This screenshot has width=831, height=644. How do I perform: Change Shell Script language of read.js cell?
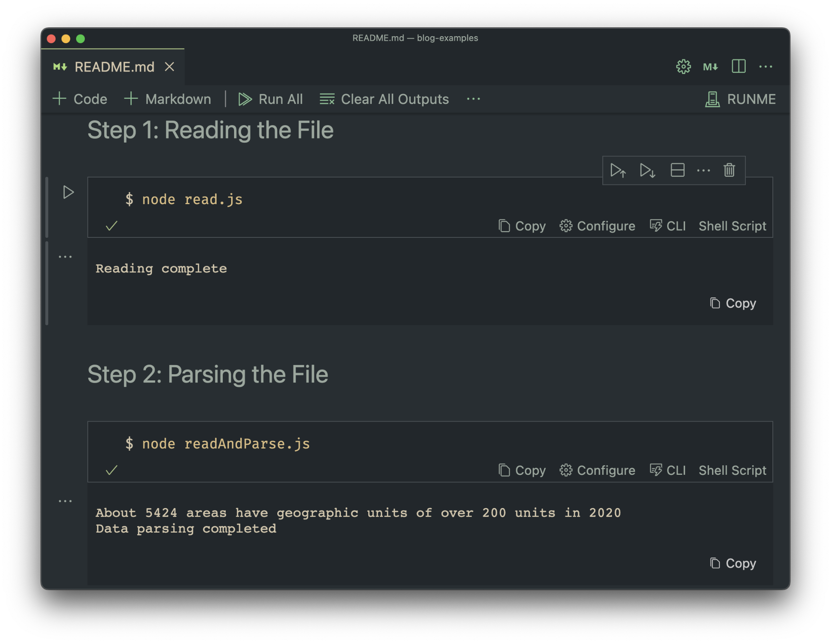click(x=732, y=226)
